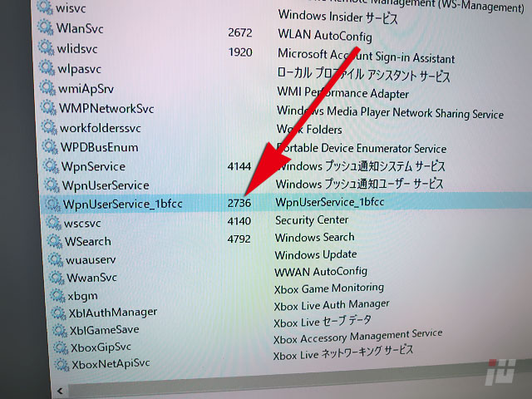The image size is (532, 399).
Task: Click the gear icon beside WPDBusEnum
Action: pos(50,146)
